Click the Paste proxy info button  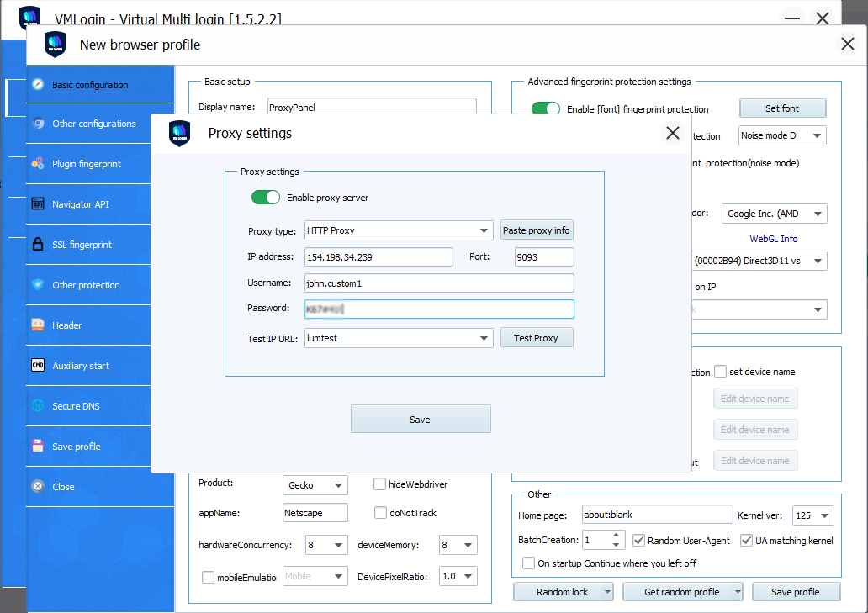click(x=537, y=230)
